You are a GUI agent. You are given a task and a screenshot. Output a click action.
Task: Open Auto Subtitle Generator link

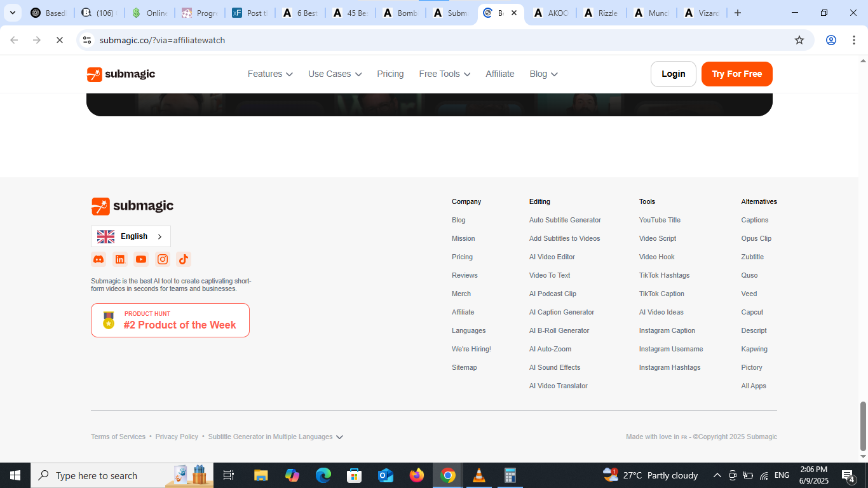coord(565,220)
